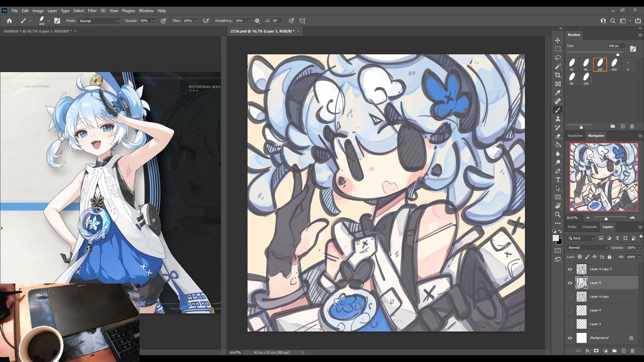Viewport: 644px width, 362px height.
Task: Select the Type tool
Action: pyautogui.click(x=558, y=180)
